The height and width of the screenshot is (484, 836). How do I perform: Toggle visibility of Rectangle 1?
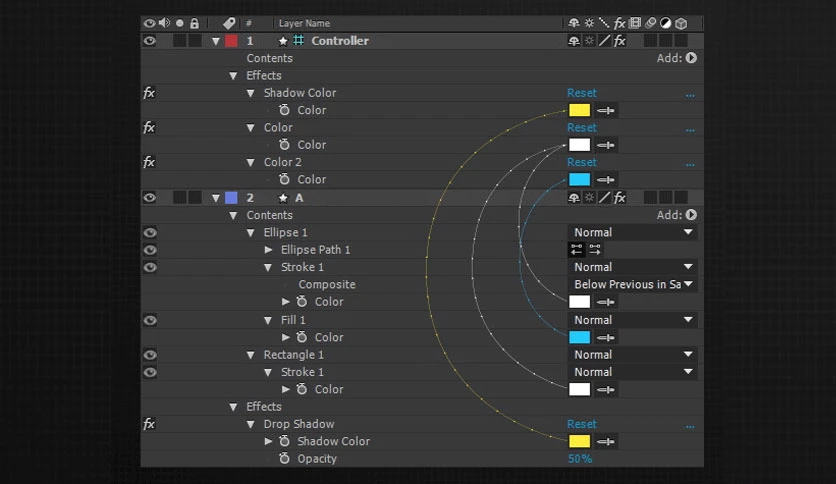(x=150, y=355)
